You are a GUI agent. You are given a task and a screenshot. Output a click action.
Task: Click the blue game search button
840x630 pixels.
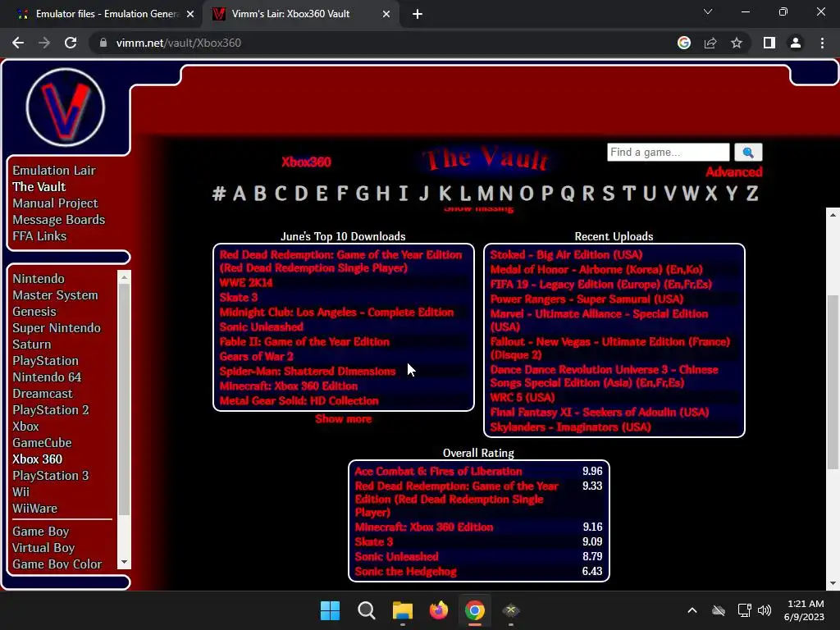pos(748,153)
